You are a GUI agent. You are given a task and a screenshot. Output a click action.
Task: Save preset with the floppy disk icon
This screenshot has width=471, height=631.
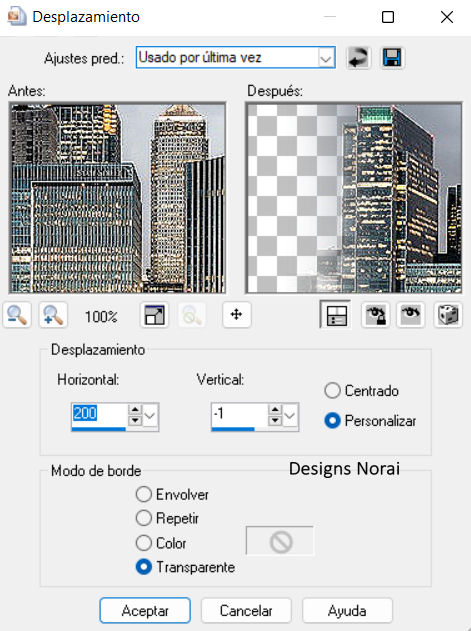[392, 58]
